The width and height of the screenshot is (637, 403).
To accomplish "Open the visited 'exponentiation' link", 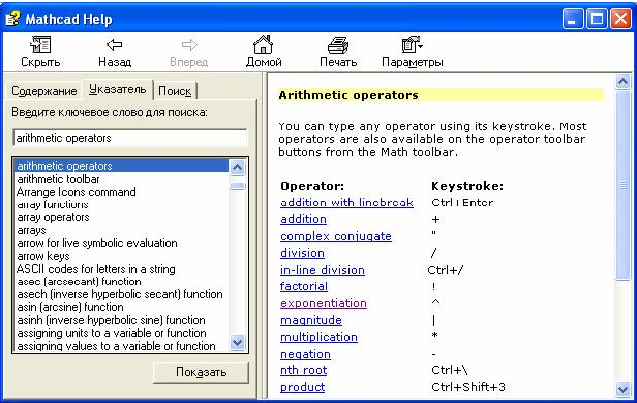I will (323, 303).
